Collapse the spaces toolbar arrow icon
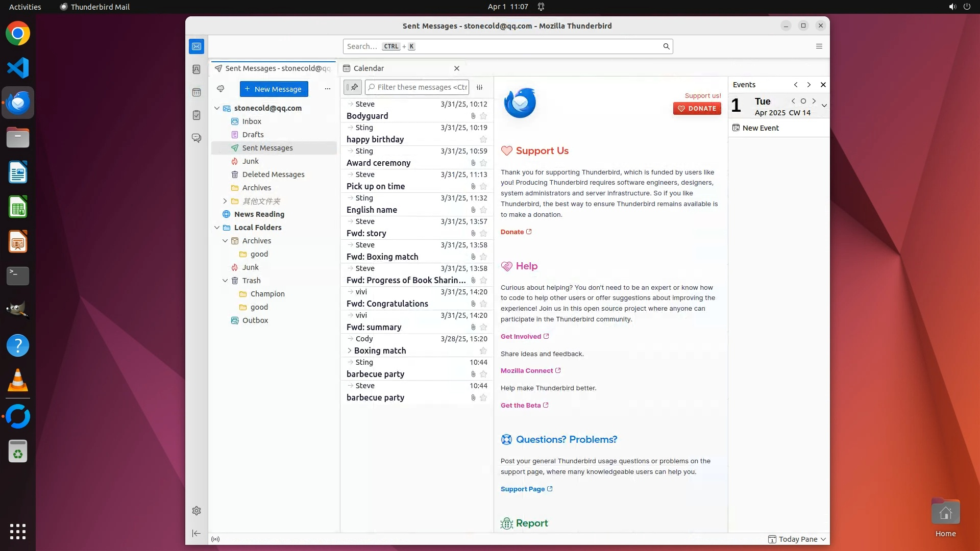 pos(197,533)
